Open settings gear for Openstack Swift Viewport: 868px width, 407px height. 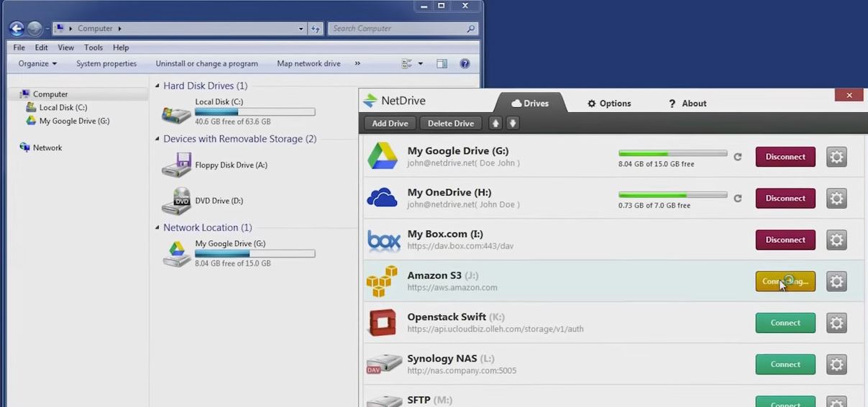coord(836,323)
